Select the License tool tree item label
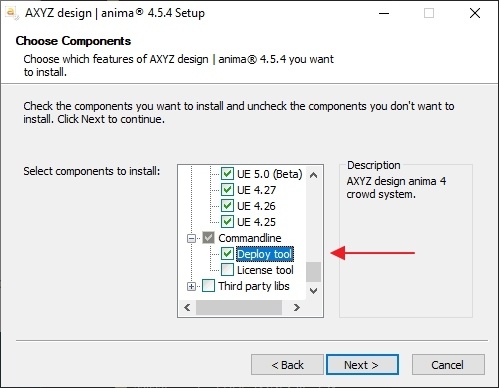The image size is (499, 388). 265,270
